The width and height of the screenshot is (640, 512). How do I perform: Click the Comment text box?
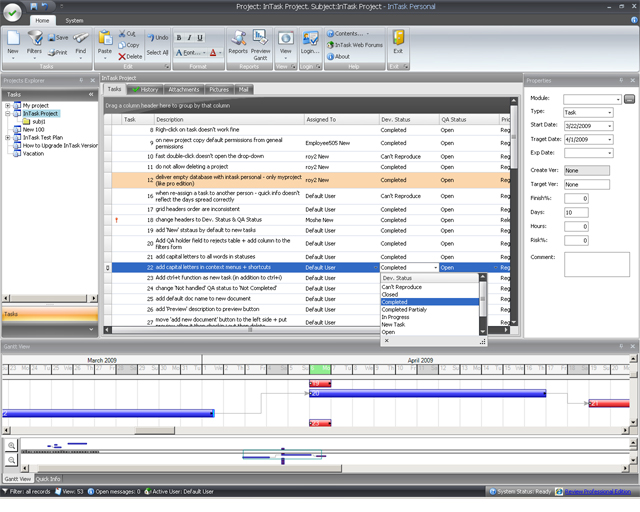[x=597, y=265]
